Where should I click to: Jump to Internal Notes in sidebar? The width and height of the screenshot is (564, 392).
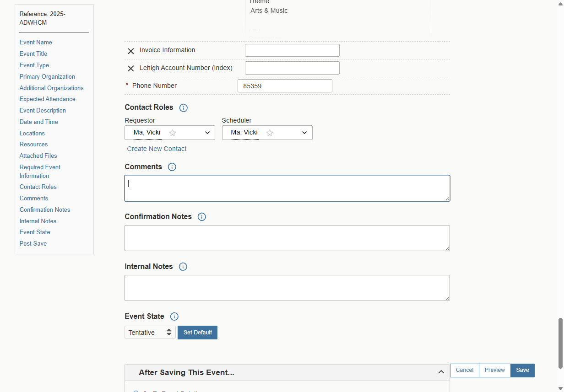[38, 221]
